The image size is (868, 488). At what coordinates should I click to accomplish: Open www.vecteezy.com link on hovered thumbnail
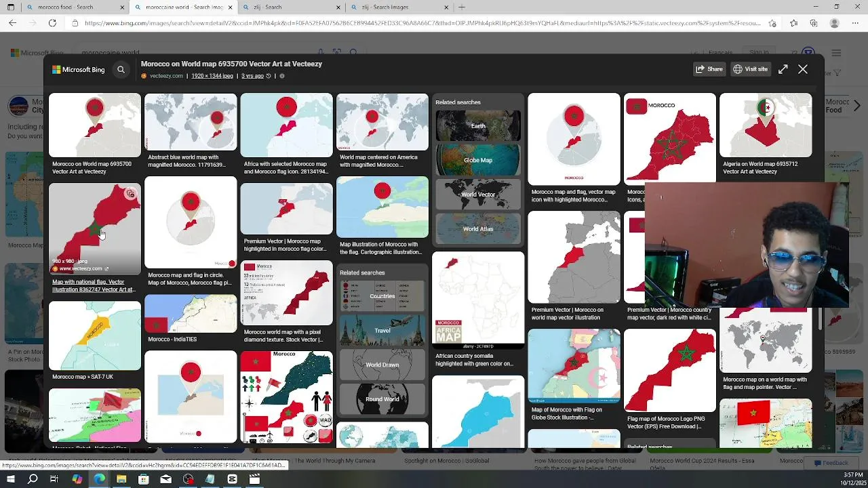pyautogui.click(x=81, y=268)
